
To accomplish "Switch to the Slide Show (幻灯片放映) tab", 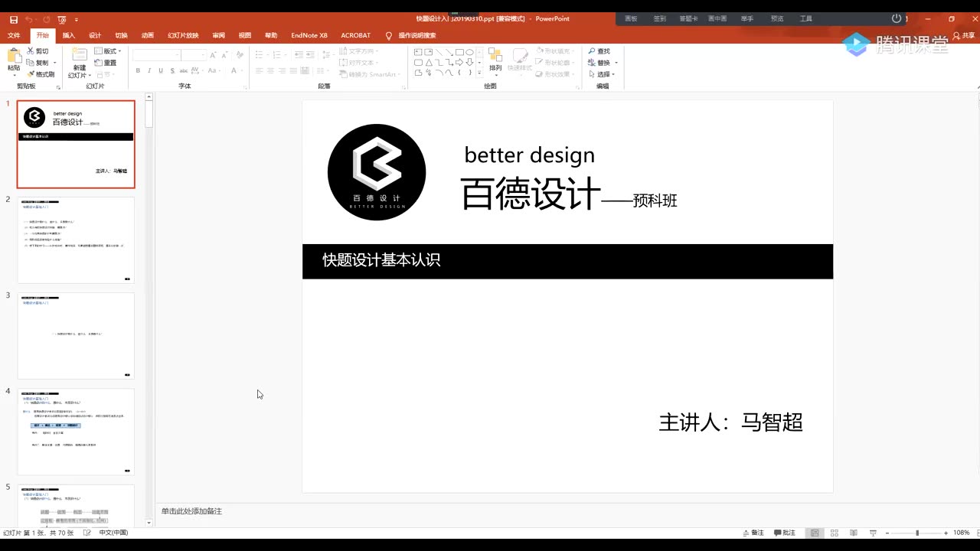I will pos(183,35).
